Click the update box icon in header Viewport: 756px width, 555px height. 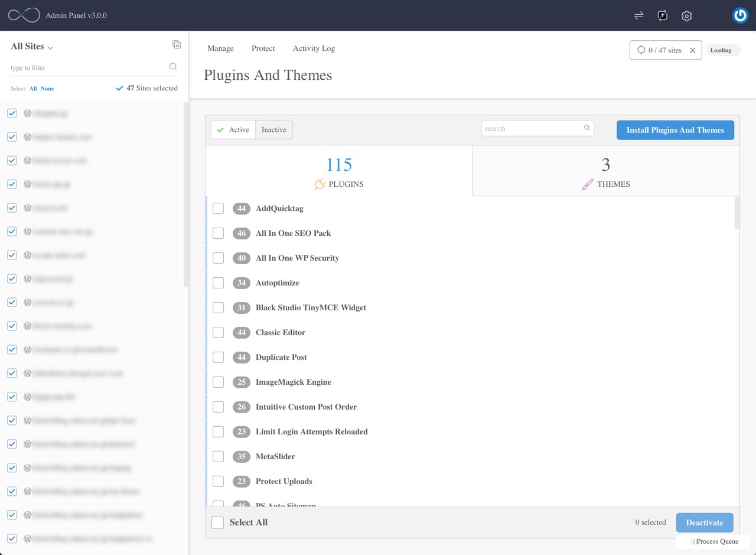[663, 16]
